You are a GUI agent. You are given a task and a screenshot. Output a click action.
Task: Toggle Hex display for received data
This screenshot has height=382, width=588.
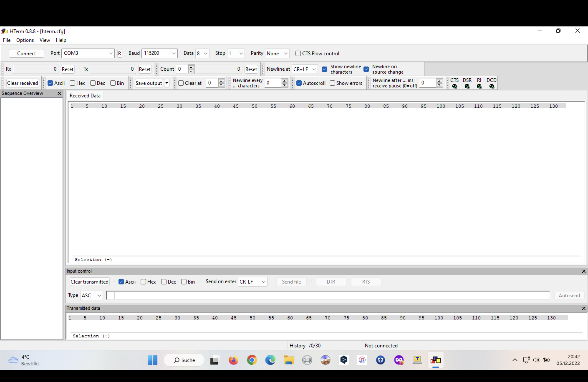pyautogui.click(x=72, y=83)
